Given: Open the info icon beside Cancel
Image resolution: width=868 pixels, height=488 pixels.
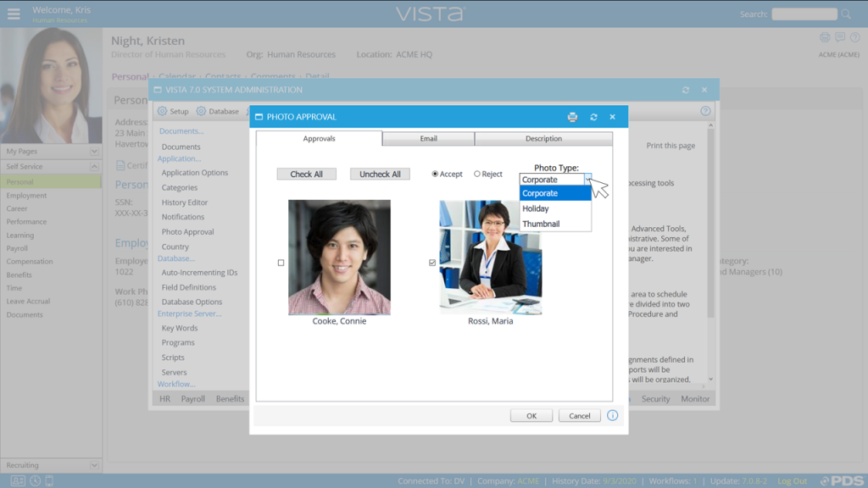Looking at the screenshot, I should tap(612, 415).
